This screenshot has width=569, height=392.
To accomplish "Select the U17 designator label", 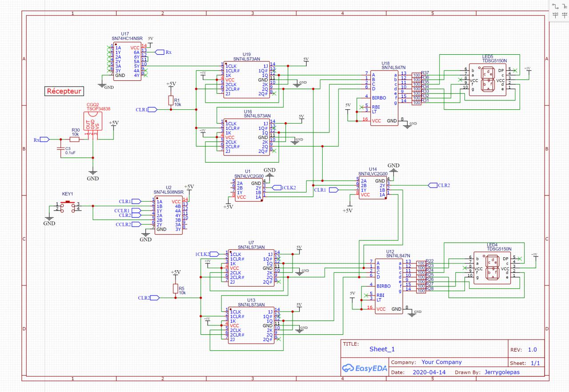I will 125,34.
